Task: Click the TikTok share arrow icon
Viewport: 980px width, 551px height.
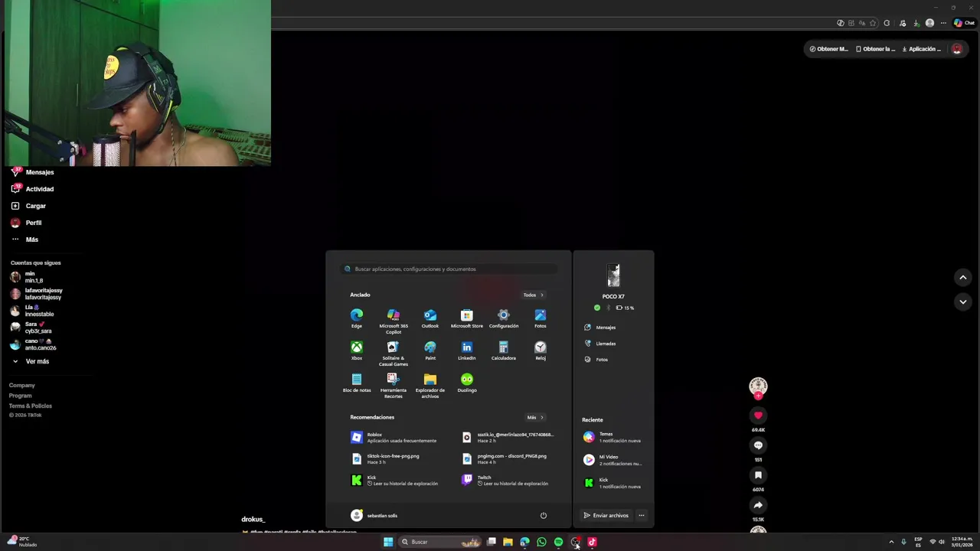Action: [x=758, y=505]
